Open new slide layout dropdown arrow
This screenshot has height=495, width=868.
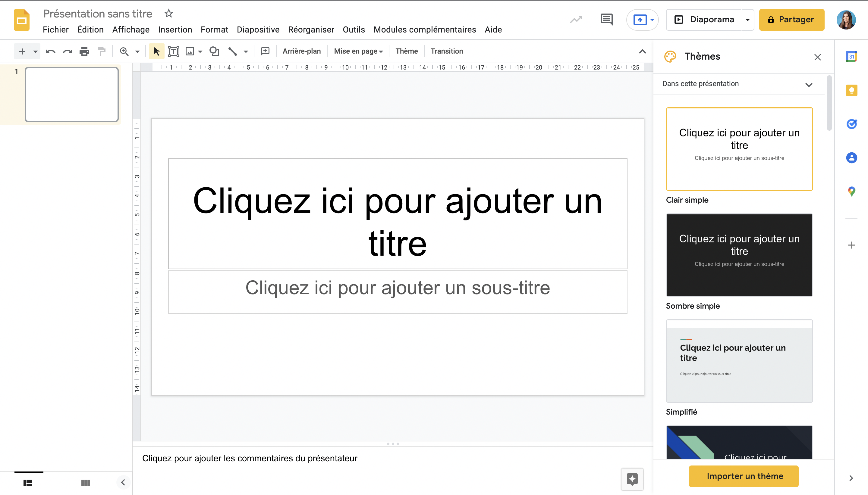pos(35,51)
